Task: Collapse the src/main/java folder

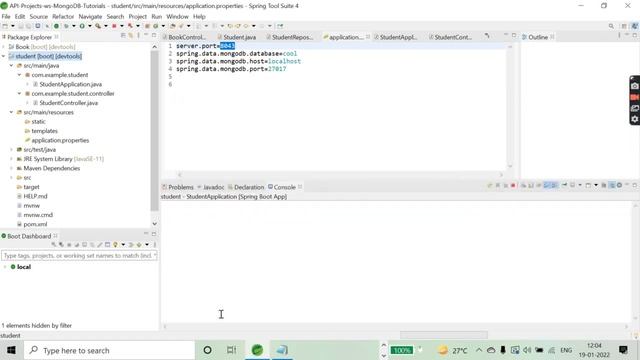Action: pos(11,65)
